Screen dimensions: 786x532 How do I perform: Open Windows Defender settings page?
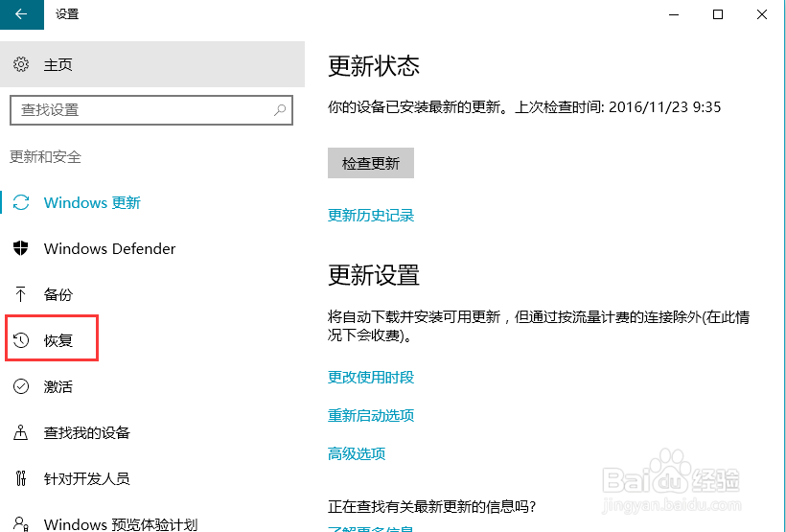[x=110, y=248]
